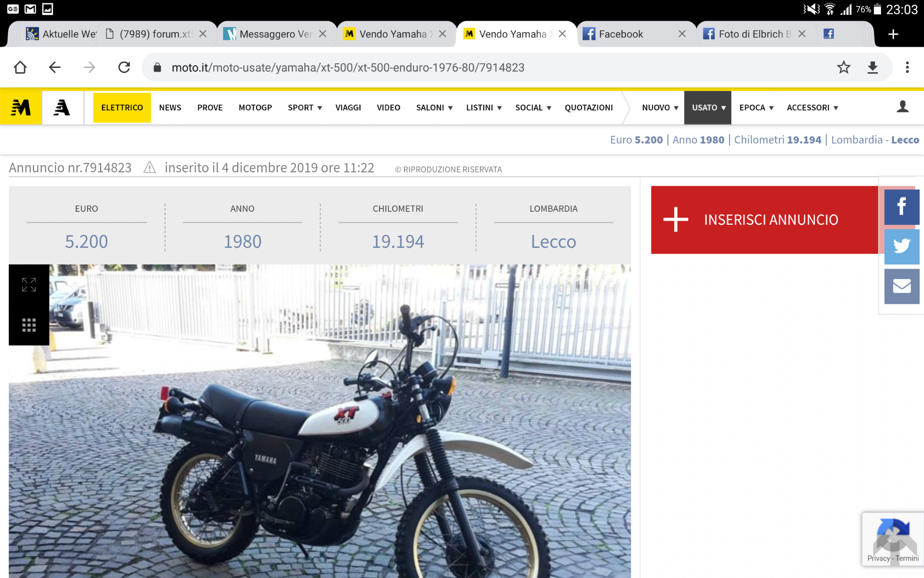924x578 pixels.
Task: Go back to the previous page
Action: (55, 68)
